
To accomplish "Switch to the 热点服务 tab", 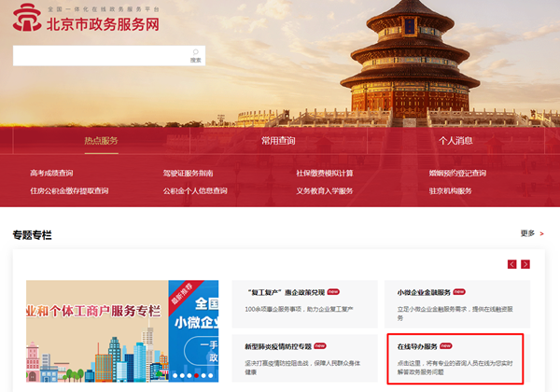I will point(101,141).
